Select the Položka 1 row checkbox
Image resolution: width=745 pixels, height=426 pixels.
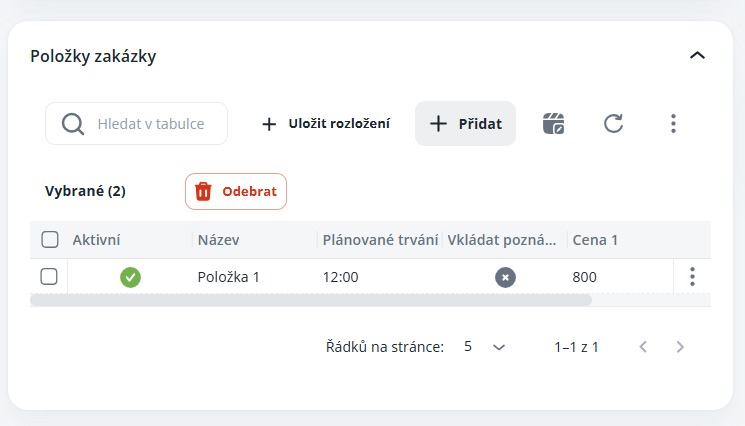click(x=49, y=277)
